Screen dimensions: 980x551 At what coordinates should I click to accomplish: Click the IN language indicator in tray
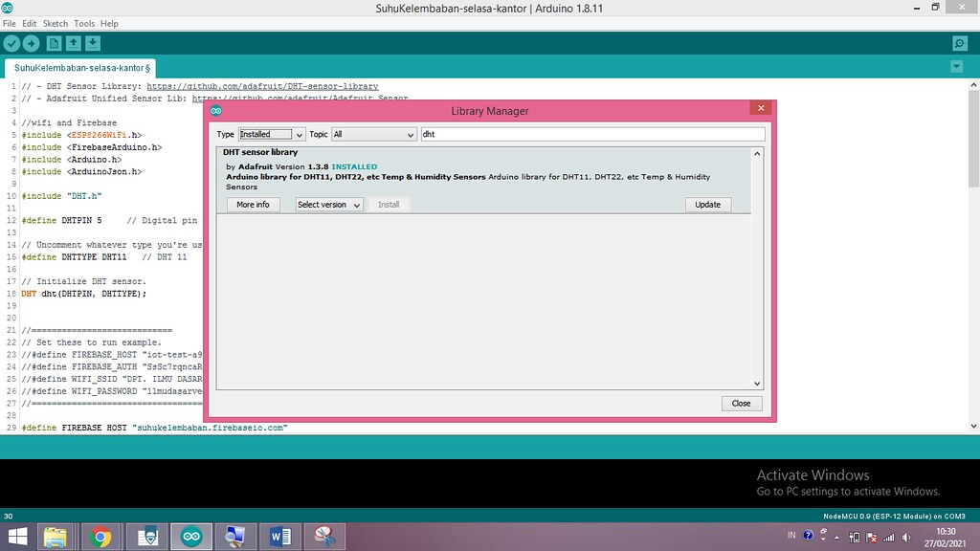pos(791,536)
